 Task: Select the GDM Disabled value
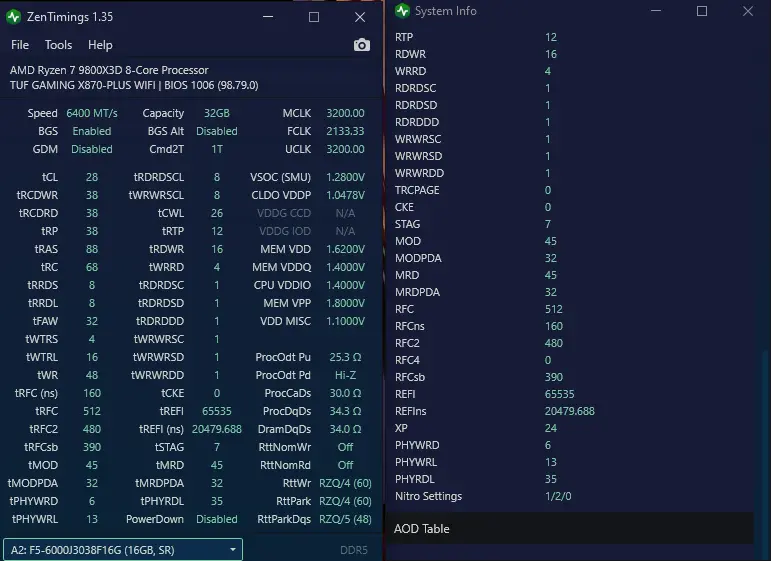92,149
